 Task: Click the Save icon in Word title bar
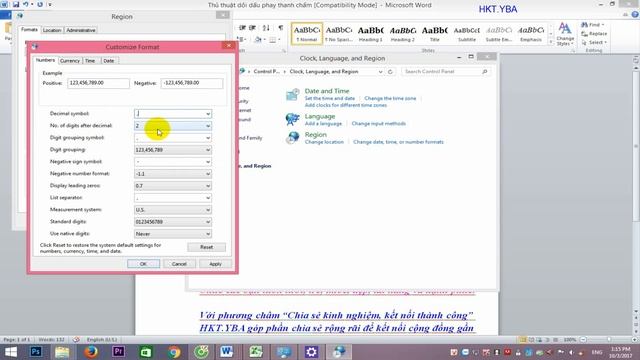(x=16, y=4)
